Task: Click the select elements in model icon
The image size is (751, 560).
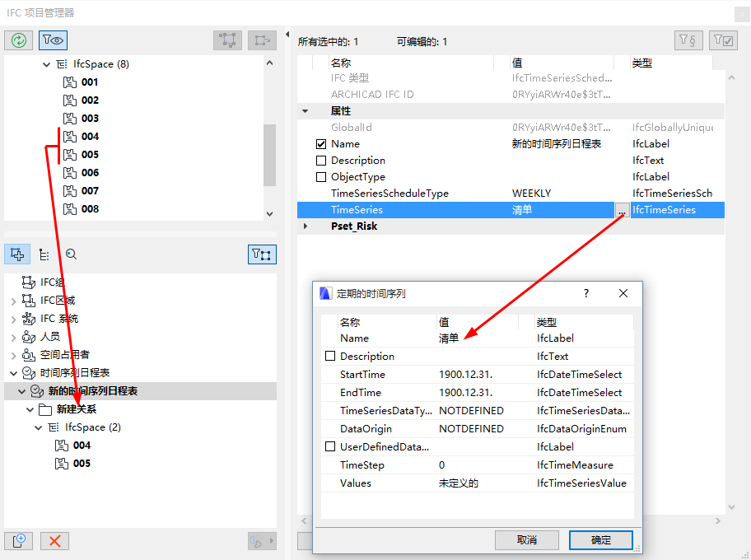Action: [x=227, y=40]
